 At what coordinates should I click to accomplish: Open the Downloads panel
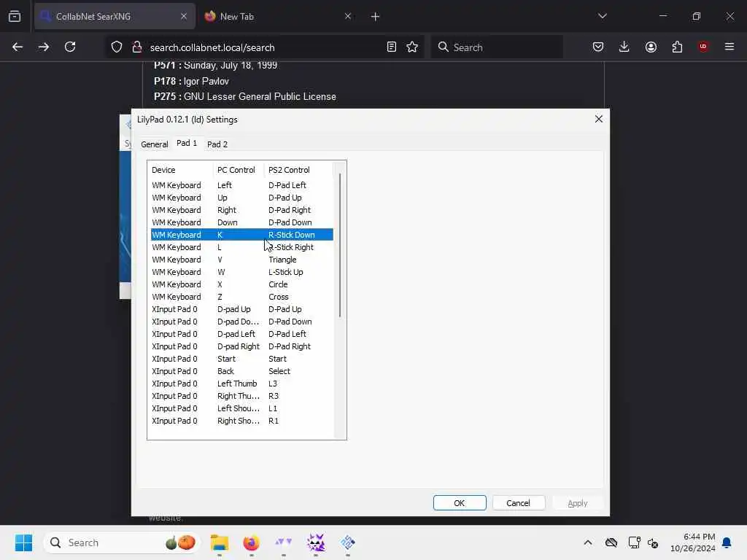pyautogui.click(x=624, y=47)
